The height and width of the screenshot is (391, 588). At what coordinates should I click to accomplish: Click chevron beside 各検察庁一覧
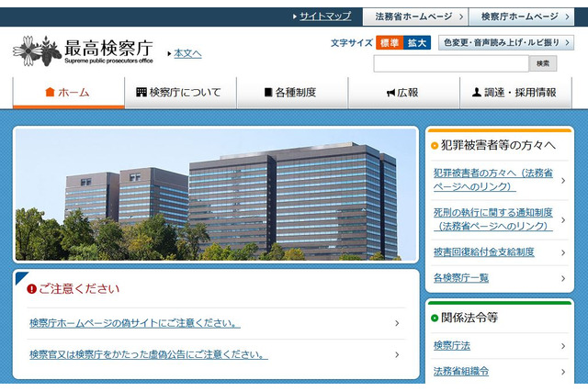coord(563,278)
